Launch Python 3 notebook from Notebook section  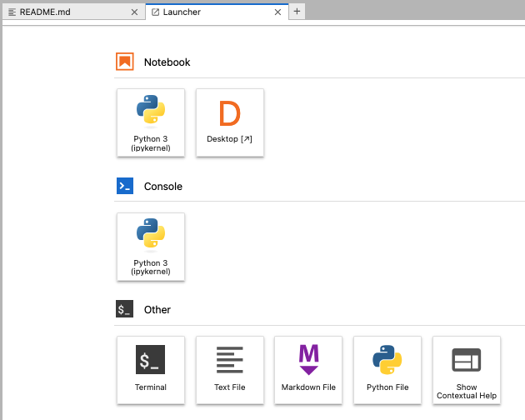point(151,122)
